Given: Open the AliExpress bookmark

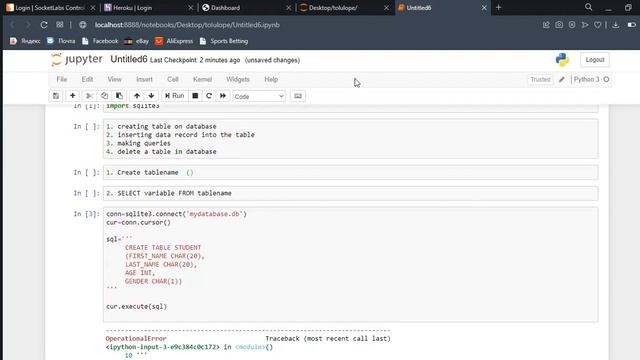Looking at the screenshot, I should tap(174, 41).
